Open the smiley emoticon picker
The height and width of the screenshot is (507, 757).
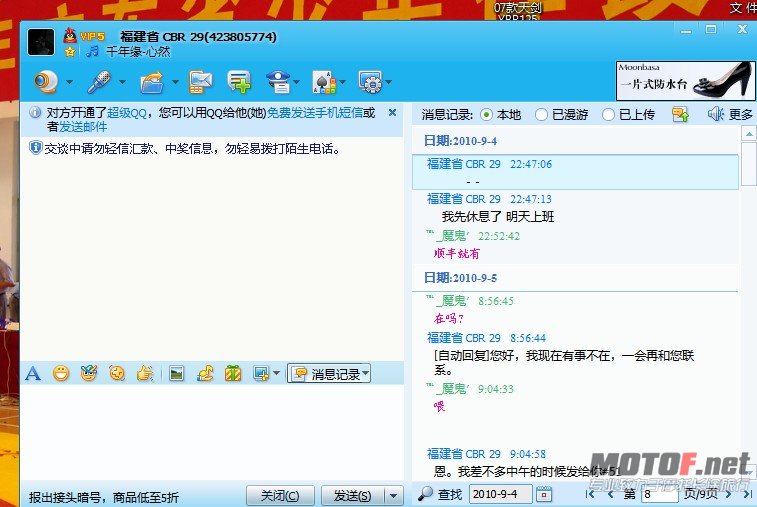coord(61,373)
